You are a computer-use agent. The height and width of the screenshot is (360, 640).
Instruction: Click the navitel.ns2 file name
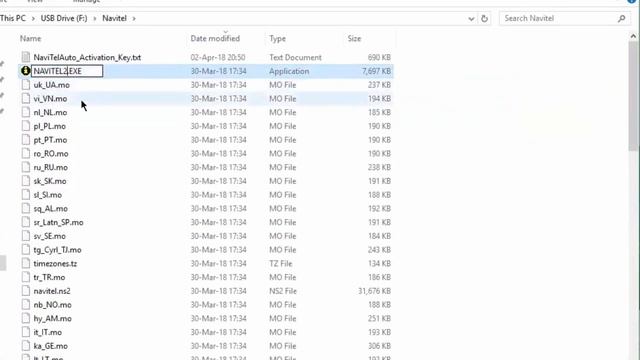(x=52, y=291)
